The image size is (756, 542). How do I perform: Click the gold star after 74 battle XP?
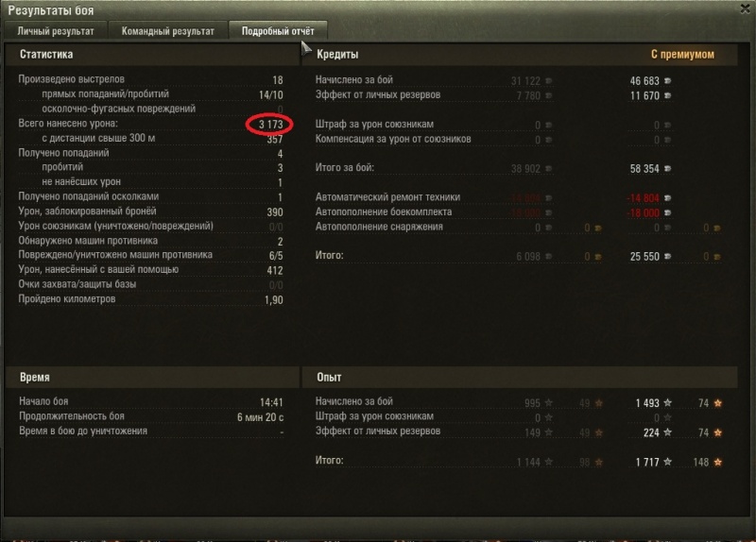[718, 403]
